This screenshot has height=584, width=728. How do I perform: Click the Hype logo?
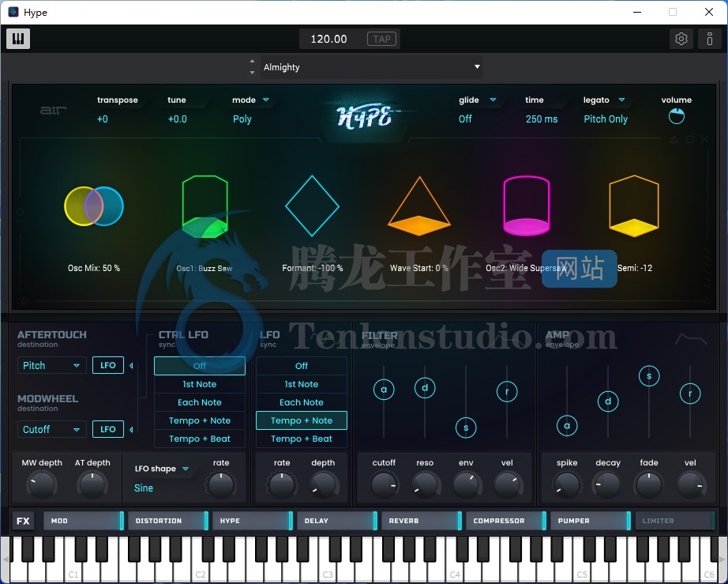pos(364,115)
